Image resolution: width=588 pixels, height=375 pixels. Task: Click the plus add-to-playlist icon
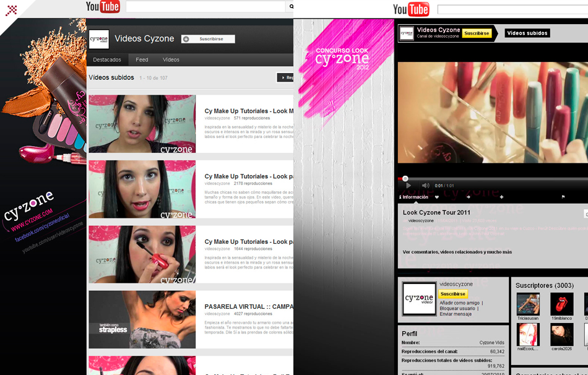[501, 197]
